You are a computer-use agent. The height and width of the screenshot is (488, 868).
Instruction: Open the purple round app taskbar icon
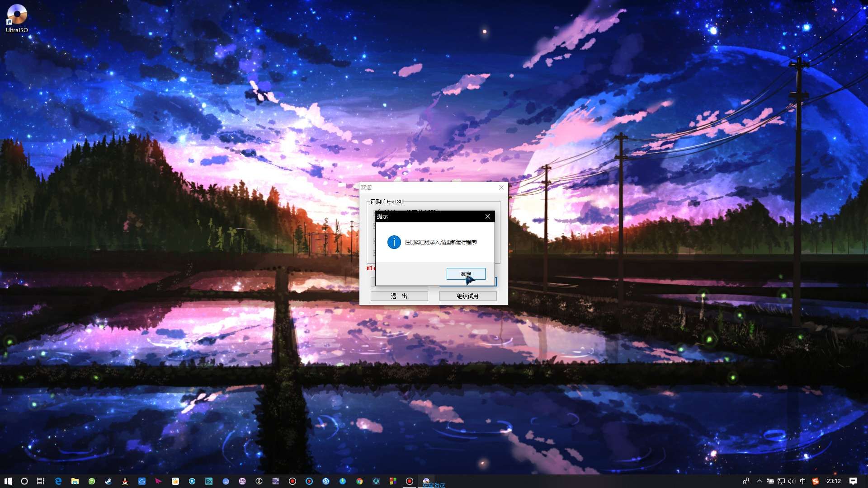[x=242, y=481]
